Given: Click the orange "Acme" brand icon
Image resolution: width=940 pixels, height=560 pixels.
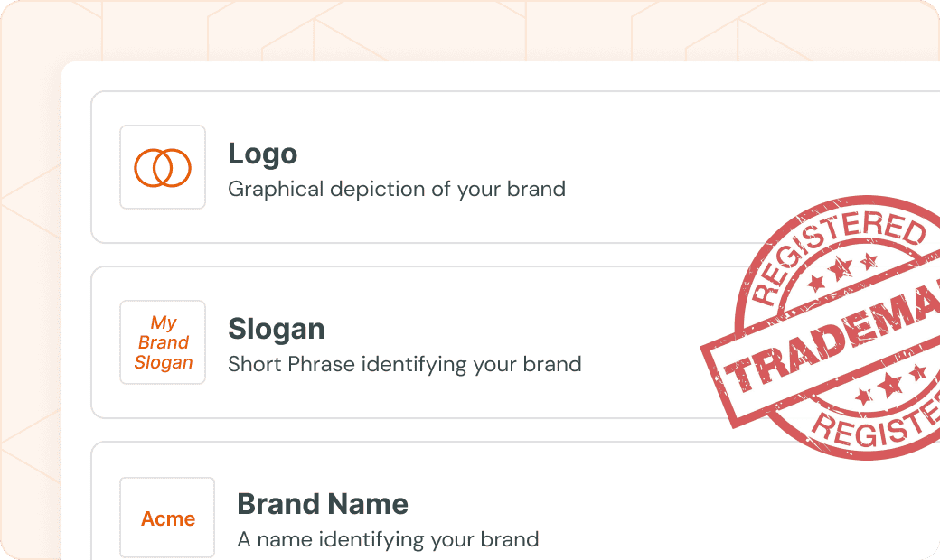Looking at the screenshot, I should pyautogui.click(x=167, y=518).
